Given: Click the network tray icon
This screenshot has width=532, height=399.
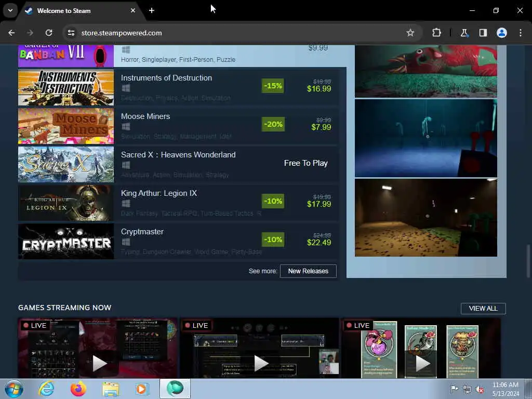Looking at the screenshot, I should click(x=467, y=390).
